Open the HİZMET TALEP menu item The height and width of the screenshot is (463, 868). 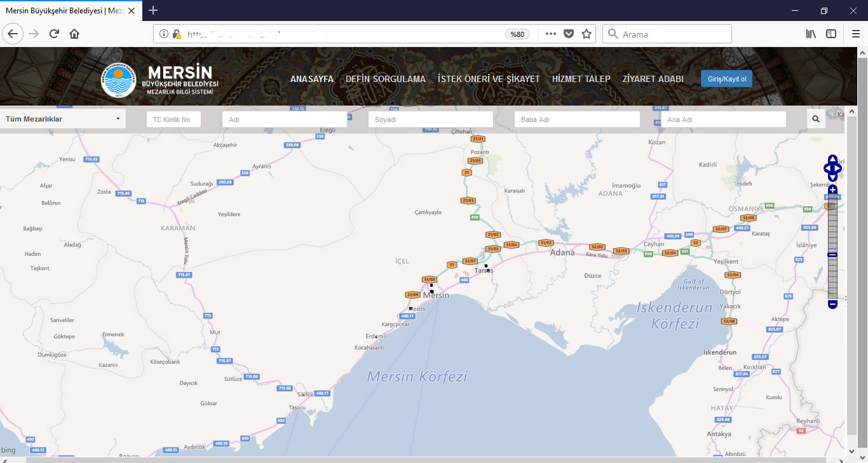point(581,79)
